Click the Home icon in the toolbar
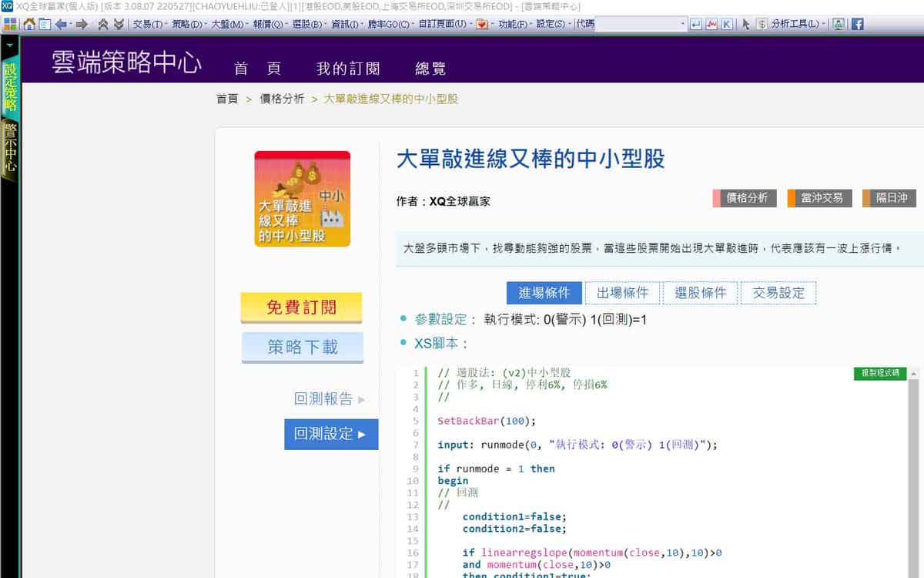This screenshot has height=578, width=924. point(29,24)
